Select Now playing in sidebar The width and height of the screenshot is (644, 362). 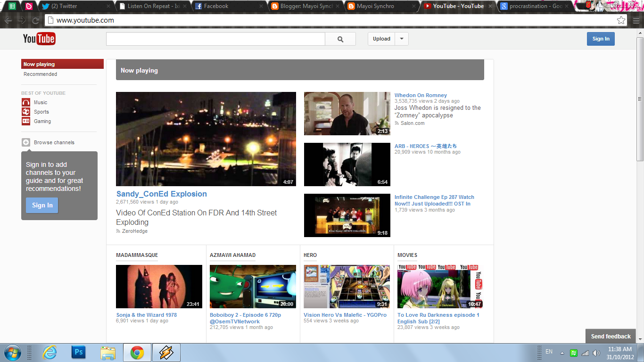[x=62, y=64]
